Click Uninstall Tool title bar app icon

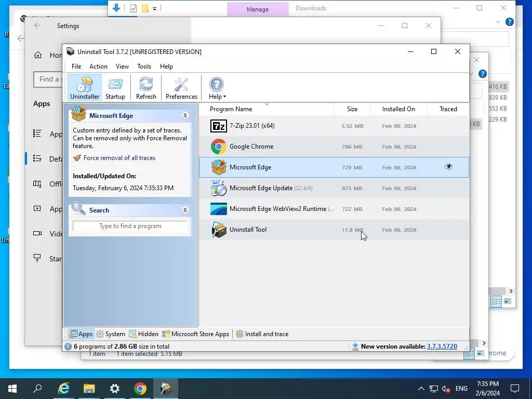pos(70,51)
